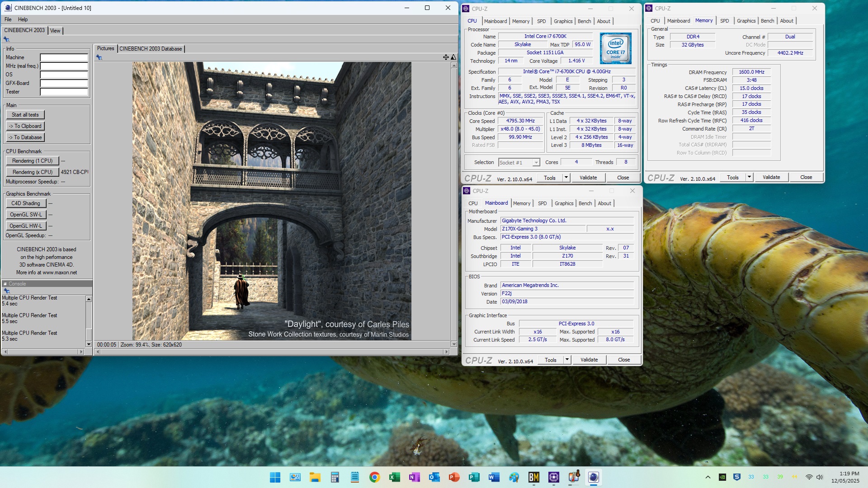This screenshot has height=488, width=868.
Task: Click the MHz (real freq.) input field
Action: coord(64,66)
